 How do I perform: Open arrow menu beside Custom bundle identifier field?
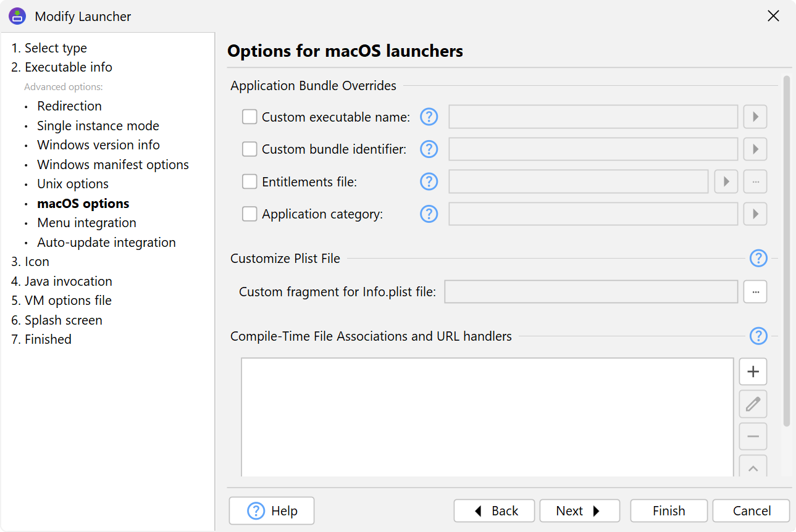pos(755,149)
